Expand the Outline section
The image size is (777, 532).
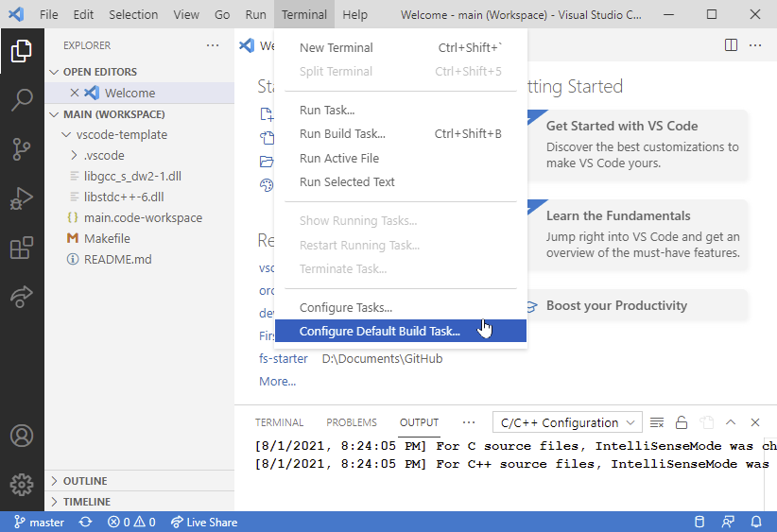[x=139, y=481]
